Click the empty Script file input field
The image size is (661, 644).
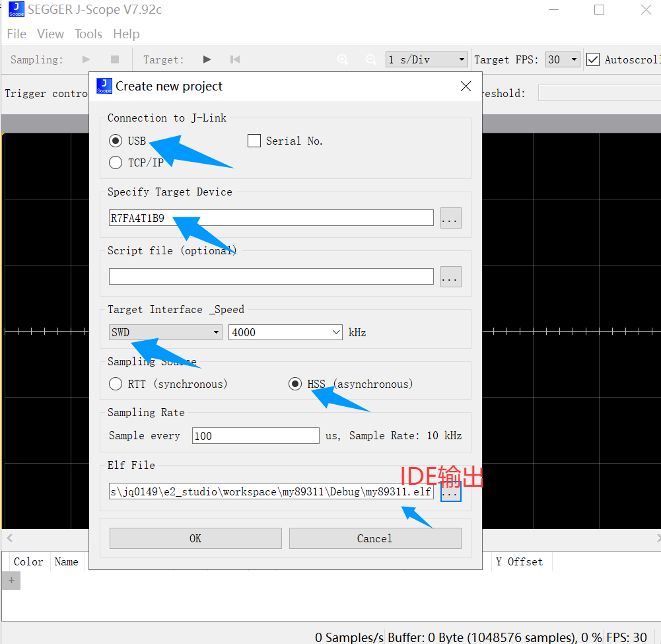pyautogui.click(x=271, y=276)
